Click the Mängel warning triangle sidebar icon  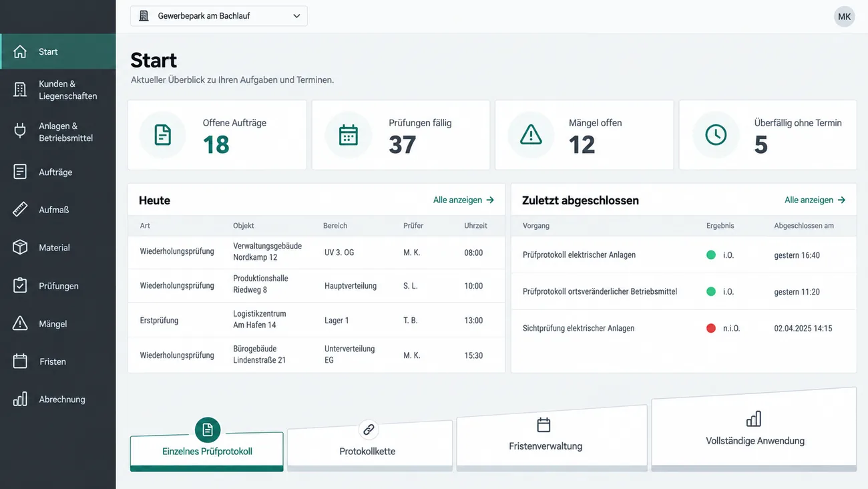[20, 323]
